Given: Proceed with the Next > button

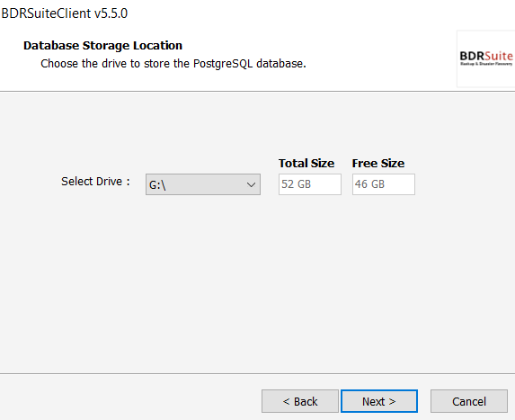Looking at the screenshot, I should click(379, 401).
